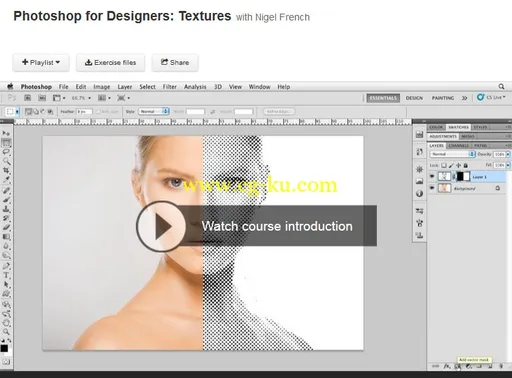Screen dimensions: 512x378
Task: Toggle lock image pixels brush icon
Action: pos(451,165)
